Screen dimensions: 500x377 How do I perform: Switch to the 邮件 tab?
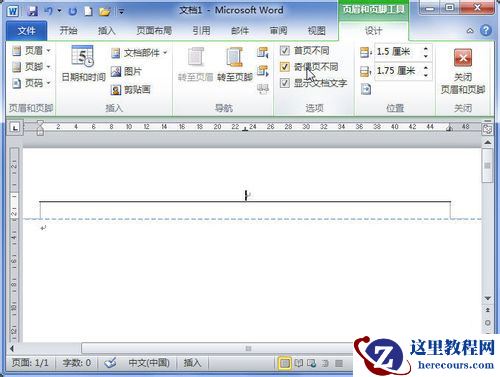coord(240,31)
